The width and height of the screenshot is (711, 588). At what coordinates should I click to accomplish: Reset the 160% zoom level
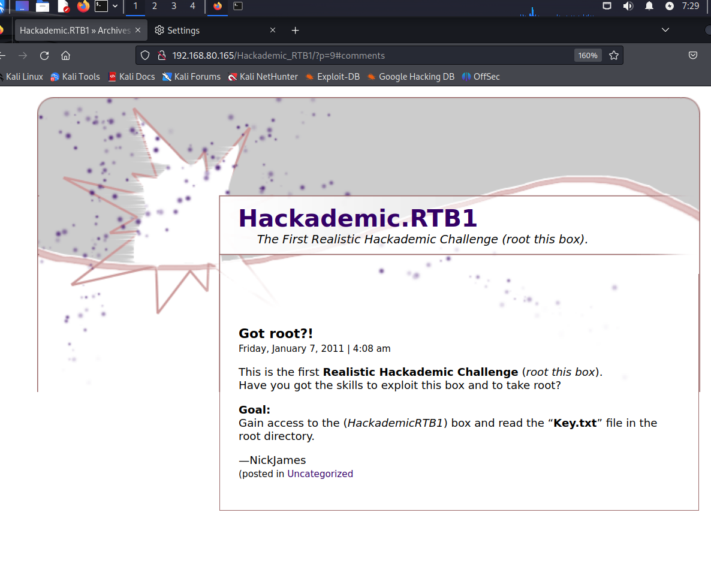588,55
